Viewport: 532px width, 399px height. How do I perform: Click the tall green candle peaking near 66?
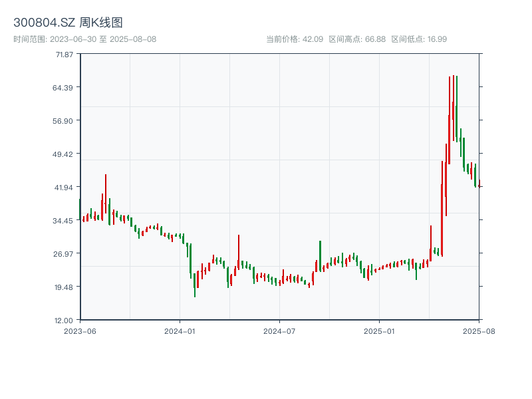tap(457, 108)
